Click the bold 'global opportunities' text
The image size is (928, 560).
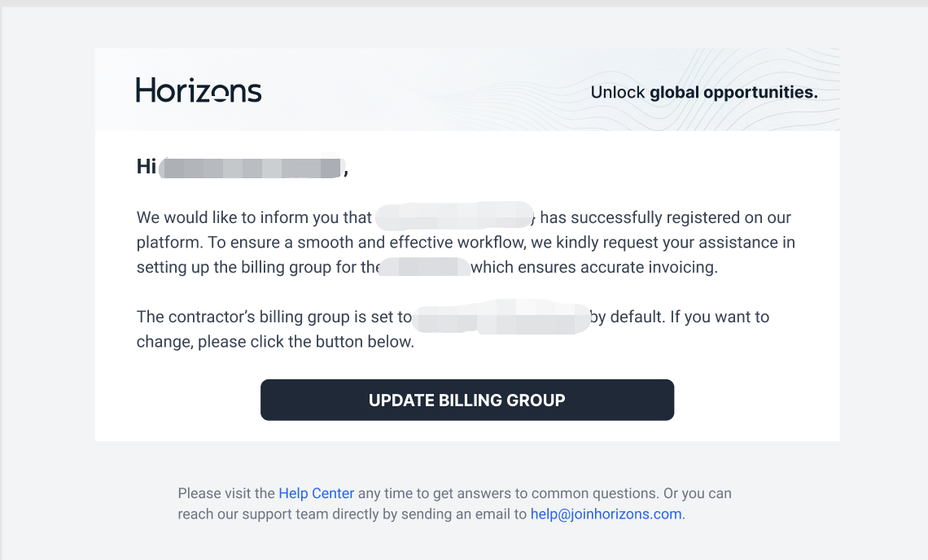(x=733, y=93)
